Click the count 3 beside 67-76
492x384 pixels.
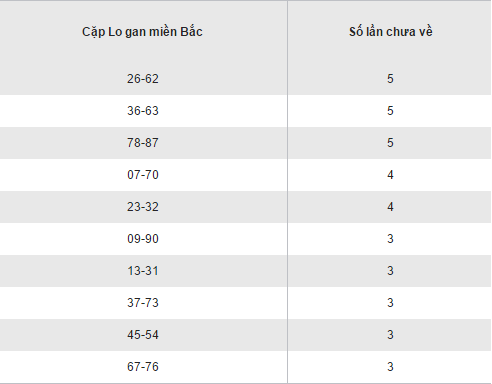tap(390, 367)
